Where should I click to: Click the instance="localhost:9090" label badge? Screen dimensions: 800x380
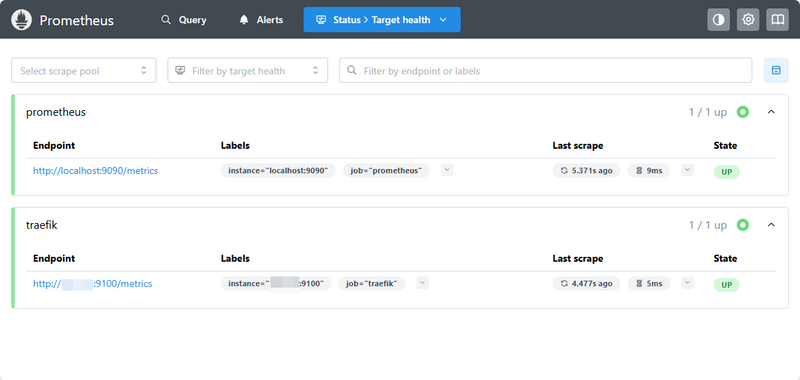(x=278, y=171)
